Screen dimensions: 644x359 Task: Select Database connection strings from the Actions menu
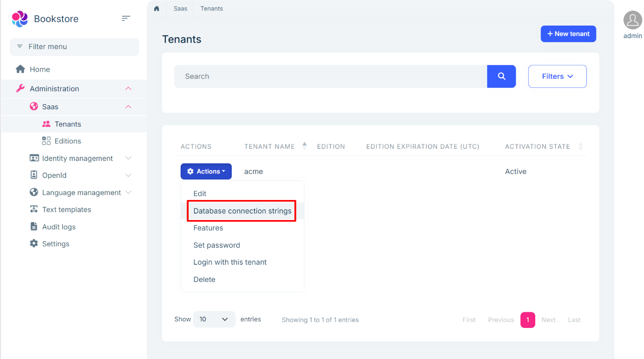click(x=241, y=211)
